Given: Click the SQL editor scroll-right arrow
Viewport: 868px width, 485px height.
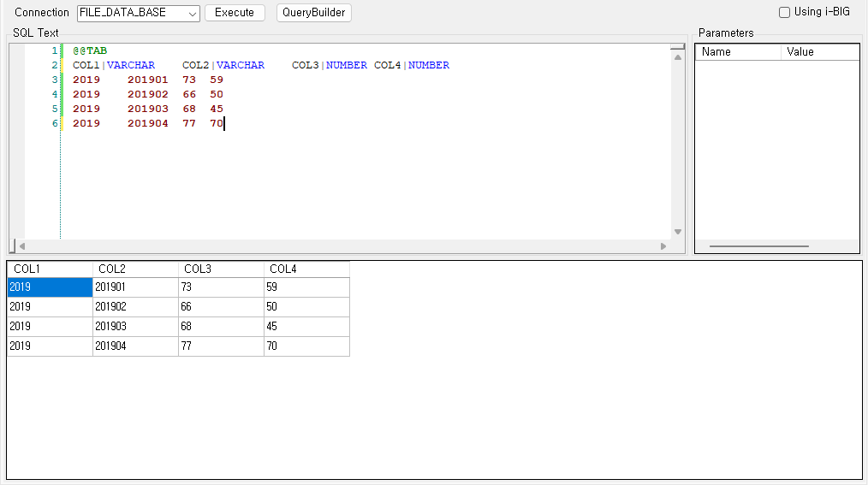Looking at the screenshot, I should (663, 246).
